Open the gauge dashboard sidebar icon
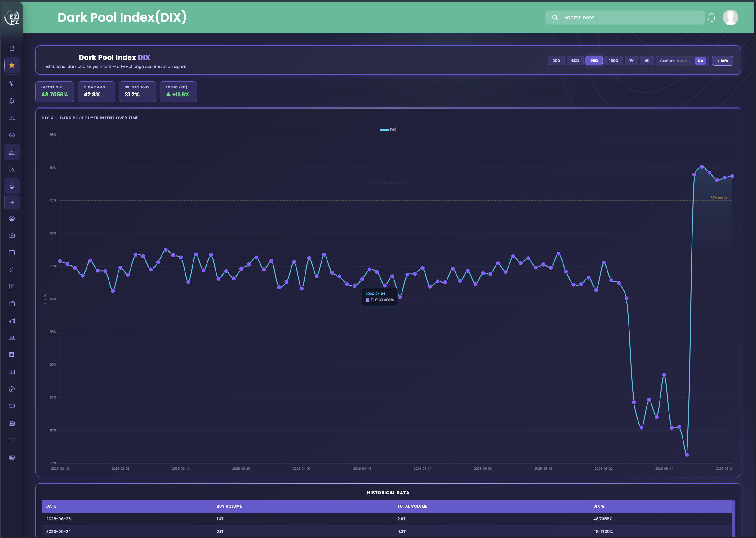 coord(12,218)
